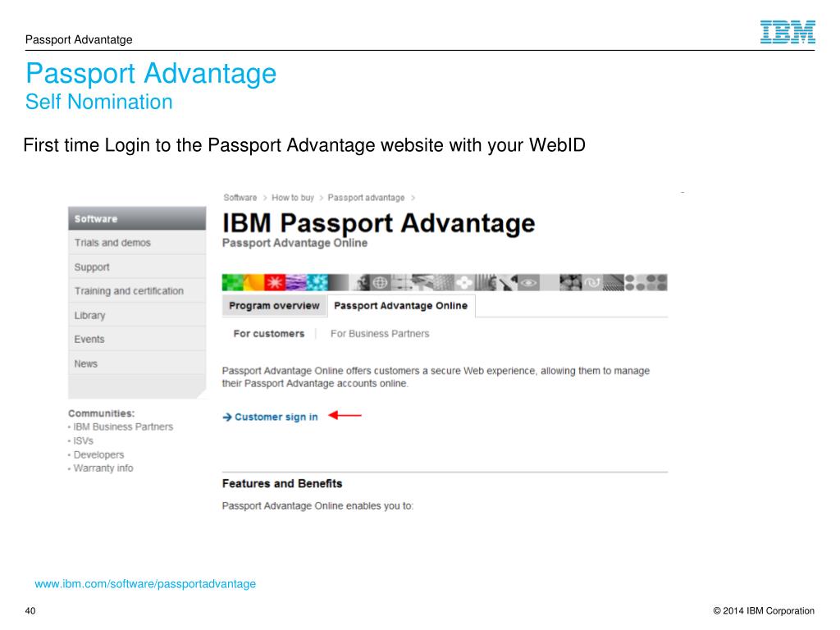The width and height of the screenshot is (840, 630).
Task: Click the IBM logo in the corner
Action: (787, 32)
